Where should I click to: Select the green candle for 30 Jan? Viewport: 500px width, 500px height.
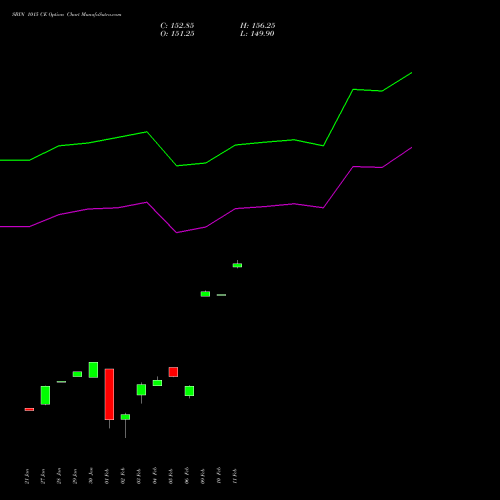pos(93,370)
